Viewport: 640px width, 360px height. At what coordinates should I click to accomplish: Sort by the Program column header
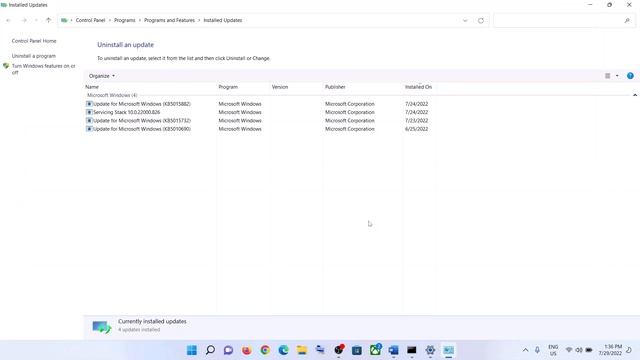[228, 87]
